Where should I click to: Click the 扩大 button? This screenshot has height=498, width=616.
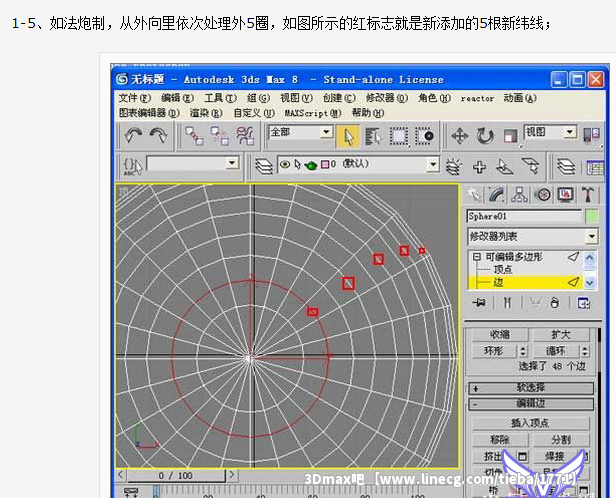click(x=560, y=335)
